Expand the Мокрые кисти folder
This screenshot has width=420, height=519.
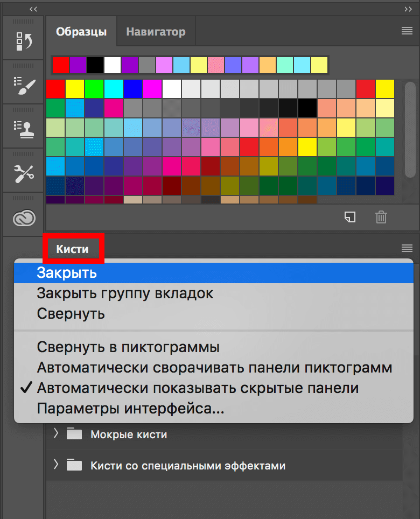coord(56,433)
